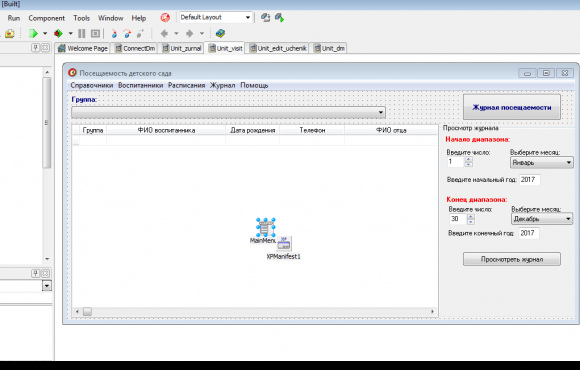This screenshot has height=370, width=580.
Task: Click the Журнал посещаемости button
Action: coord(512,107)
